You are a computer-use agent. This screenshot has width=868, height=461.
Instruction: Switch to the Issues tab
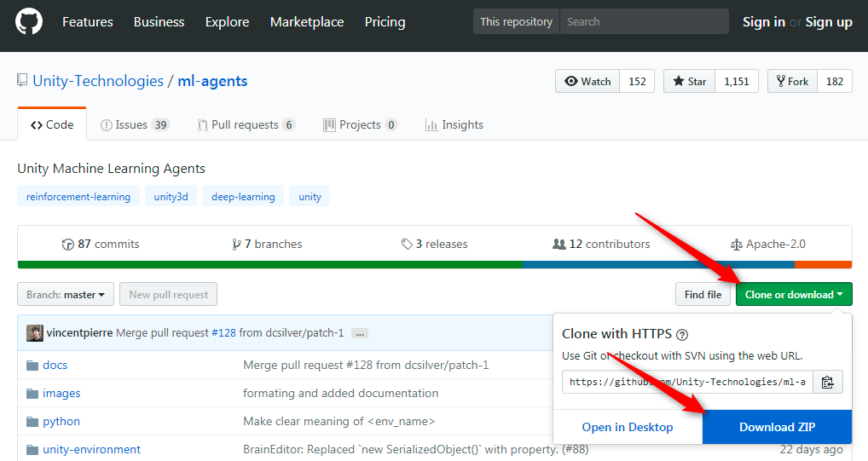pos(135,124)
